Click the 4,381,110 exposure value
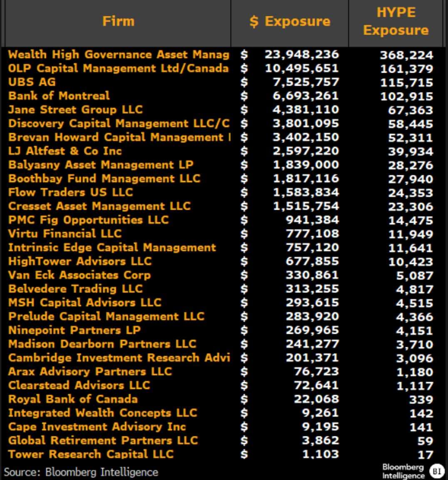This screenshot has height=480, width=448. click(x=306, y=109)
